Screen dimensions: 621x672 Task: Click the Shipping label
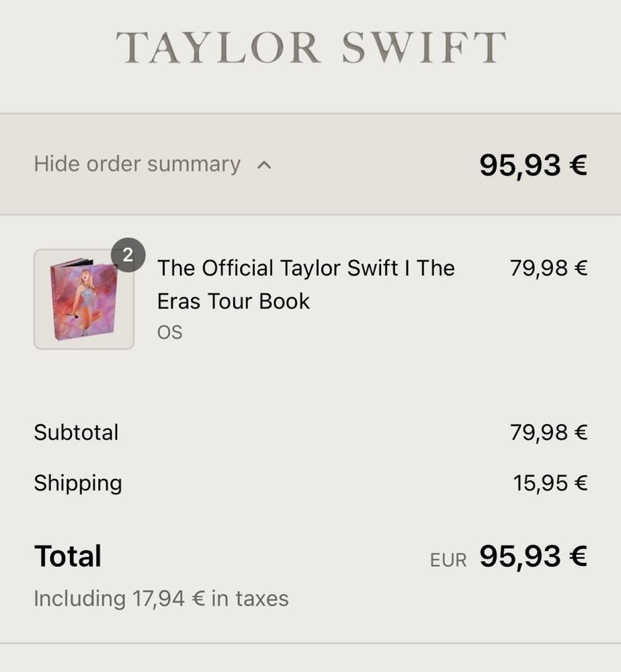click(78, 483)
